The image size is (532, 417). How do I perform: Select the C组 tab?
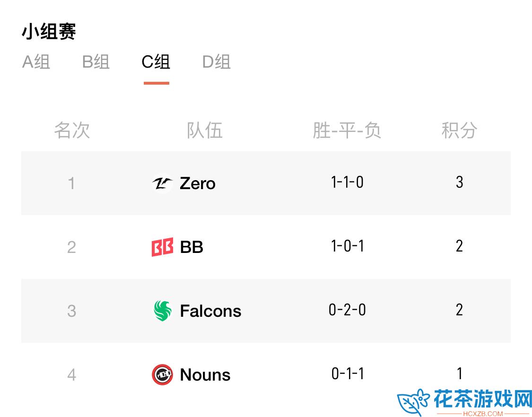[156, 62]
